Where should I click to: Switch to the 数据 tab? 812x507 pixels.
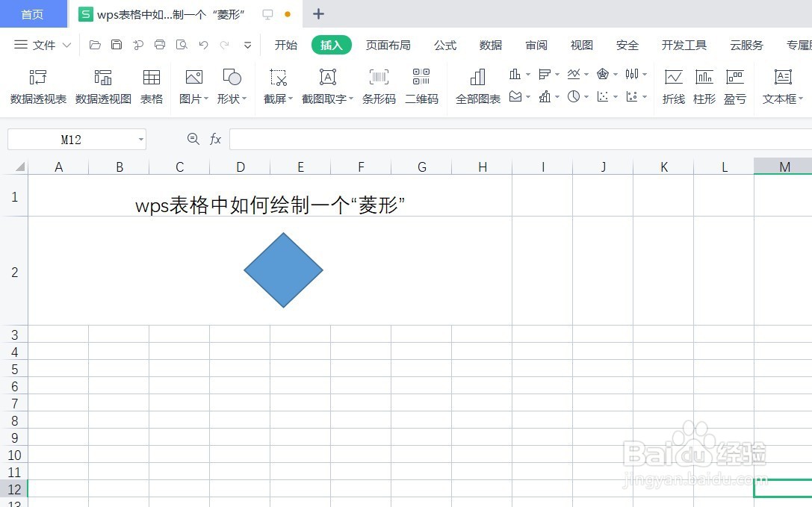pyautogui.click(x=490, y=45)
